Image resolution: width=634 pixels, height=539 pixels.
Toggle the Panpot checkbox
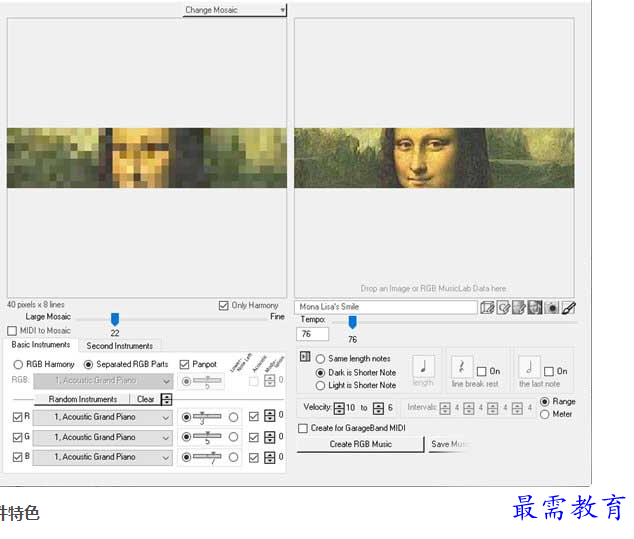click(x=184, y=365)
